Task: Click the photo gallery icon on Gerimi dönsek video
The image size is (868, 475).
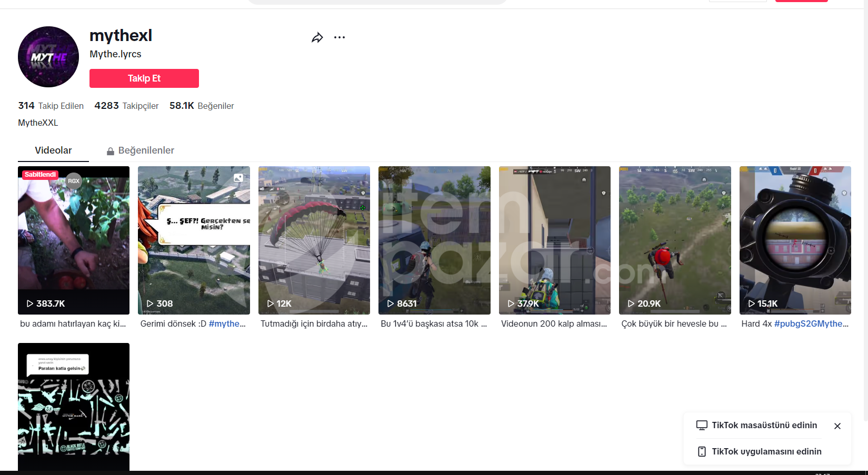Action: pyautogui.click(x=238, y=178)
